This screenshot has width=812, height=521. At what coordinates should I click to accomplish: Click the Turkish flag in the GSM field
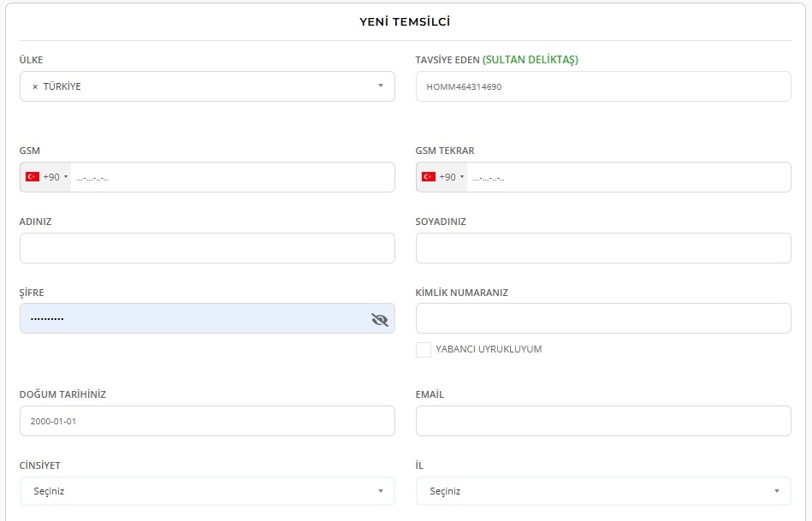coord(33,177)
